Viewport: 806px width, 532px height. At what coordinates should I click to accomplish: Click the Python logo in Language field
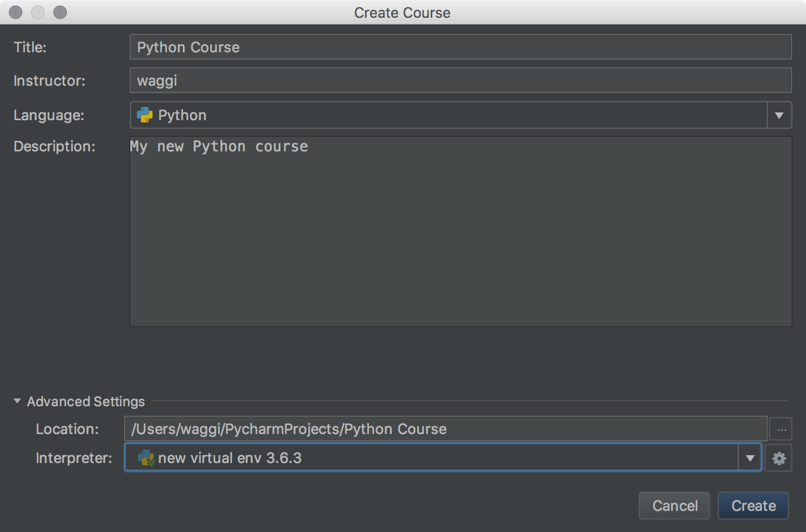(145, 115)
